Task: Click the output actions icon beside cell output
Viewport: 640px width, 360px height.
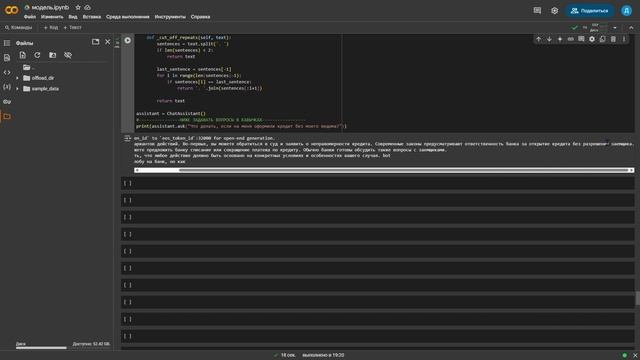Action: pos(127,139)
